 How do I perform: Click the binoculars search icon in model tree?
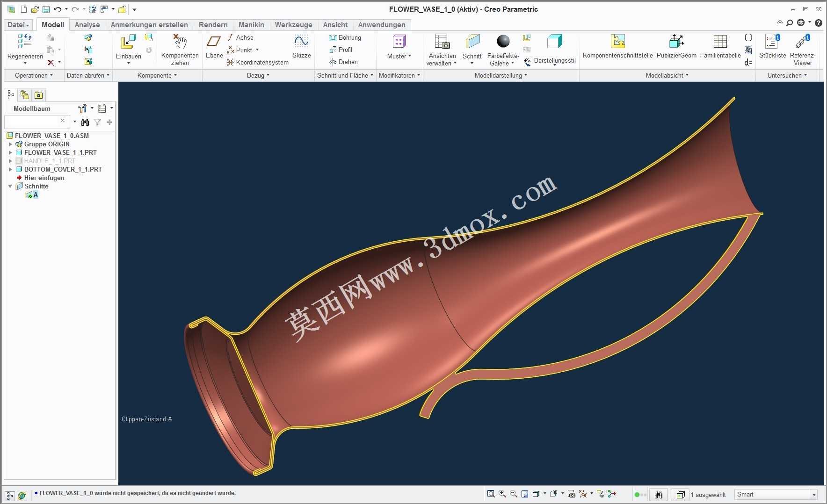click(85, 122)
